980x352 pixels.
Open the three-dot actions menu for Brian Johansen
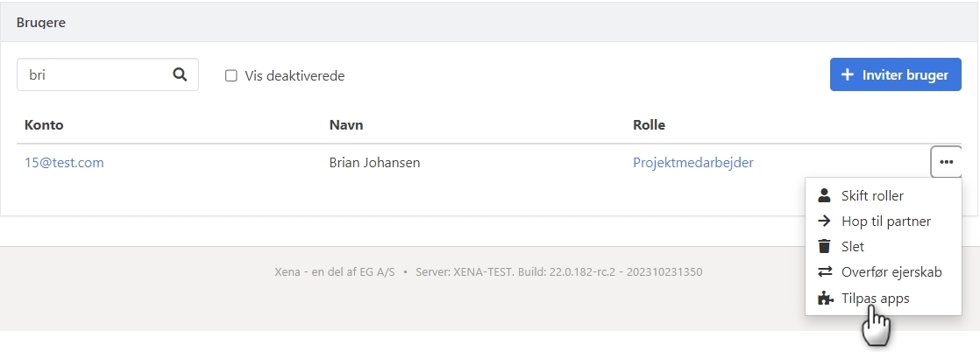click(x=946, y=162)
